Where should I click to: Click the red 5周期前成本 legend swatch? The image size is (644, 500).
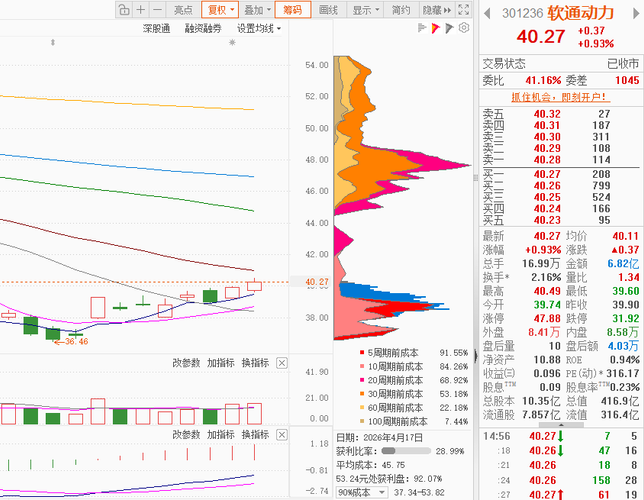click(362, 353)
